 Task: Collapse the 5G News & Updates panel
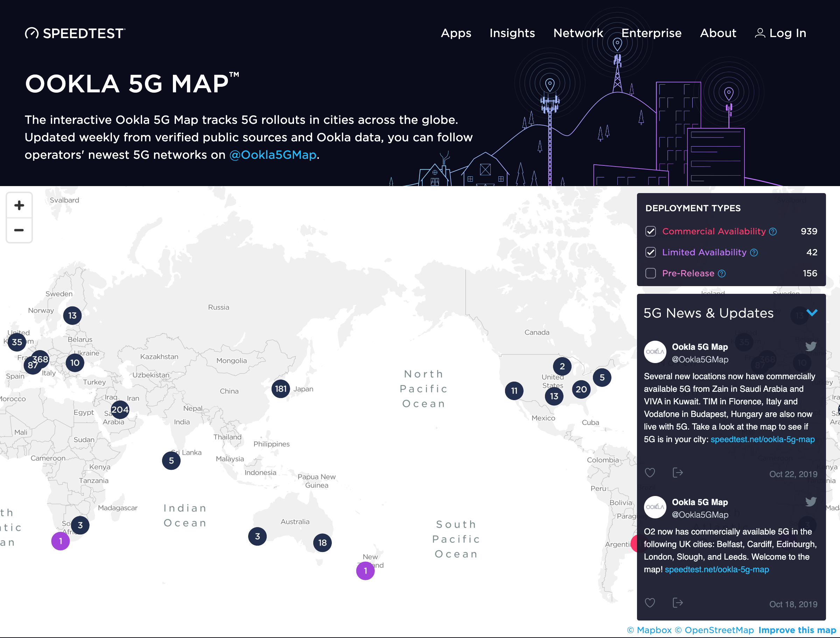coord(812,313)
